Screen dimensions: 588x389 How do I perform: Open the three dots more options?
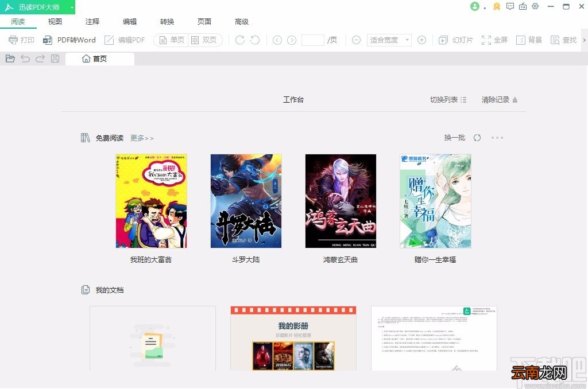(497, 138)
